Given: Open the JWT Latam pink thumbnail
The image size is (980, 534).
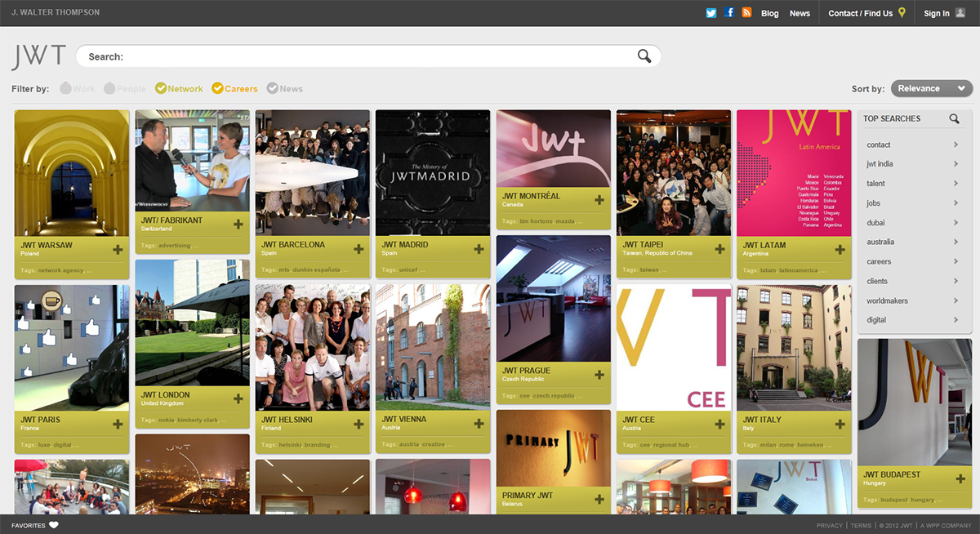Looking at the screenshot, I should pos(794,173).
